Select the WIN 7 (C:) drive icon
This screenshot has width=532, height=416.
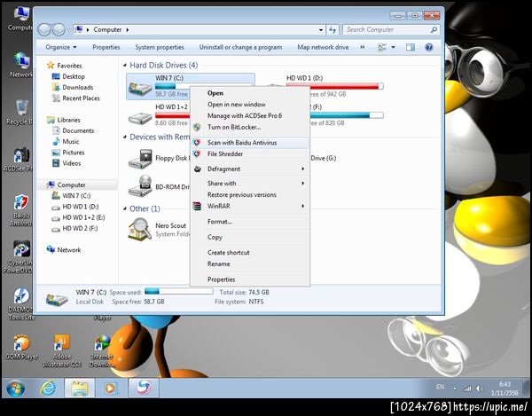(140, 88)
